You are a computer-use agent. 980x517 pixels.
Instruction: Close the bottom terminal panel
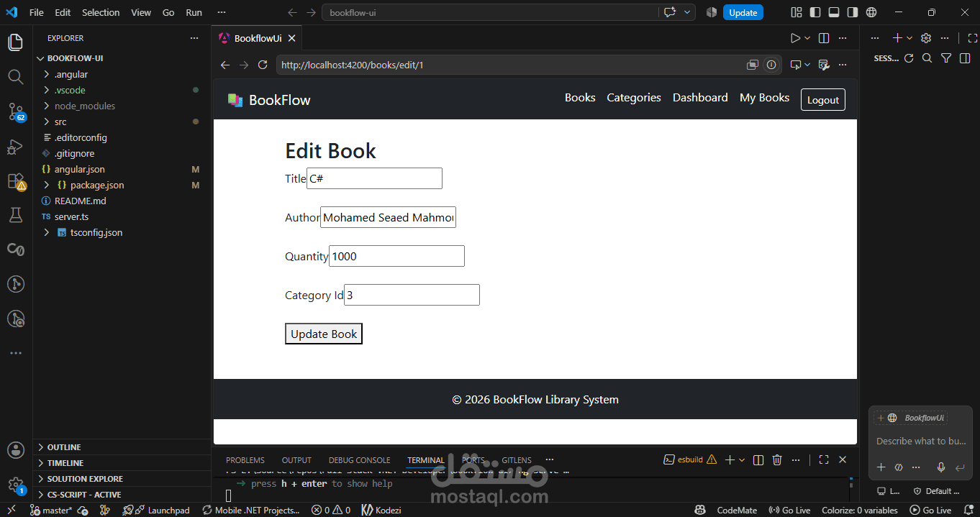pos(843,459)
